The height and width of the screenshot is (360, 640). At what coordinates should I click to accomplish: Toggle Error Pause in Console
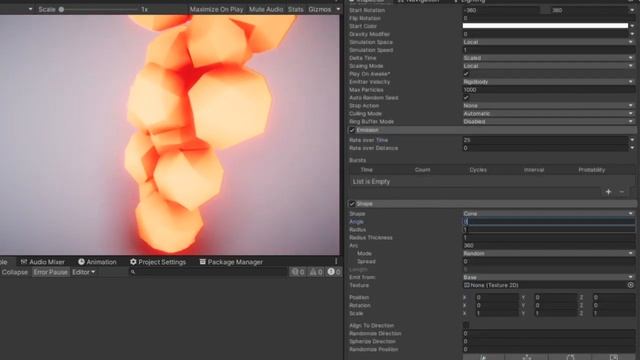[x=51, y=272]
